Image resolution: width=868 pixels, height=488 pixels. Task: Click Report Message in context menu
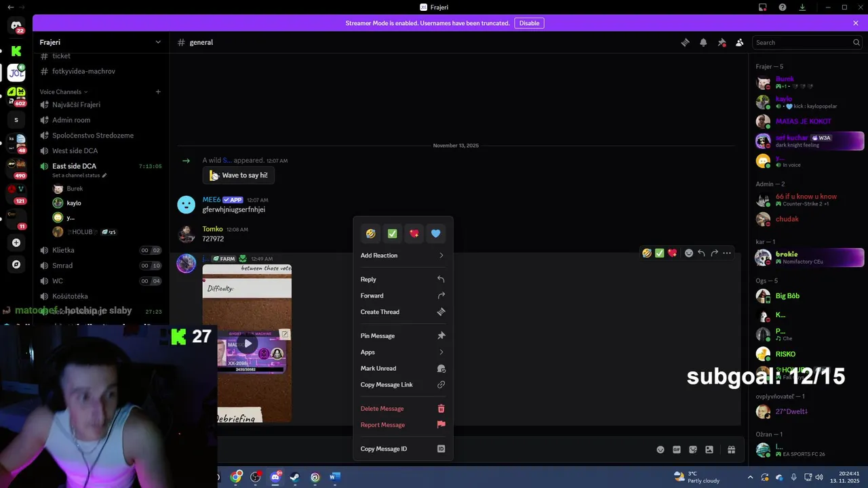[403, 425]
